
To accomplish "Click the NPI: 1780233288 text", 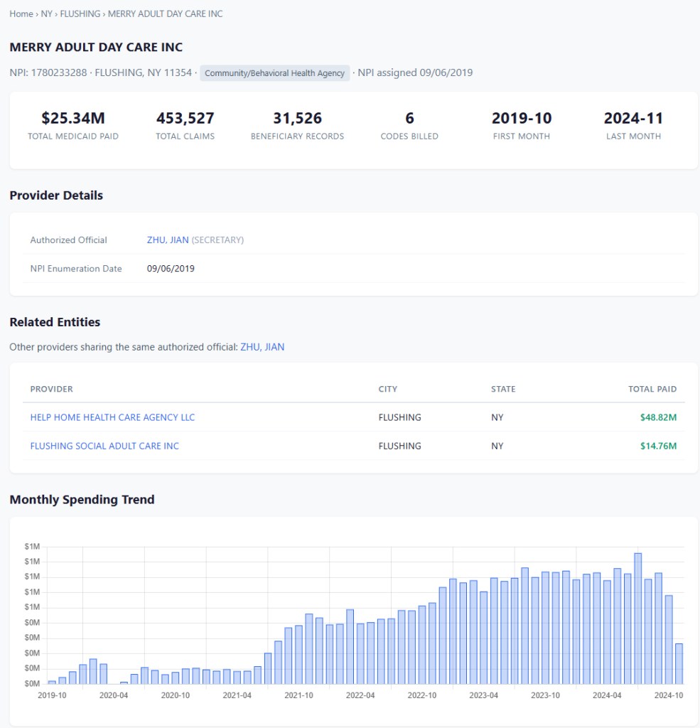I will pos(48,73).
